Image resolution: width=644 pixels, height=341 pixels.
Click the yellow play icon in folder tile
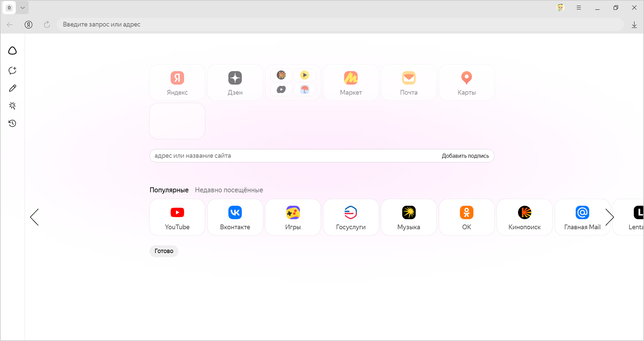[305, 75]
